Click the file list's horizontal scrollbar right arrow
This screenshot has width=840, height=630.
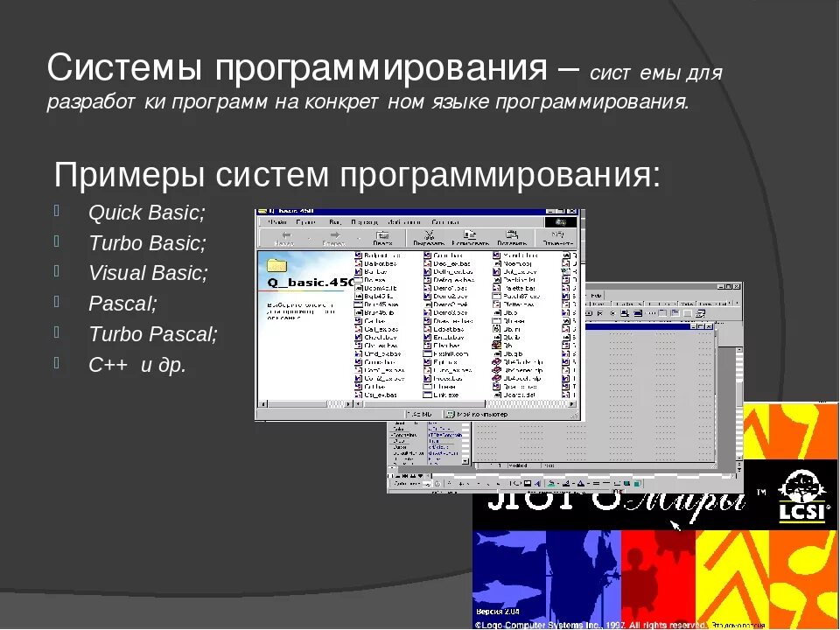[x=572, y=404]
